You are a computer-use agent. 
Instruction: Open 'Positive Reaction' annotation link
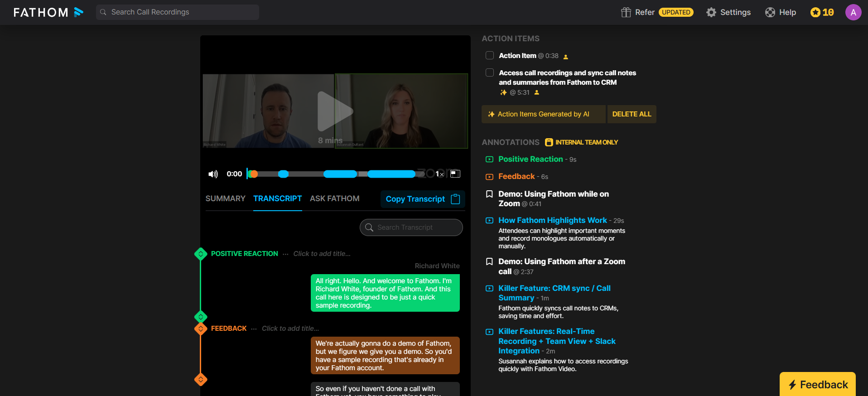[530, 159]
